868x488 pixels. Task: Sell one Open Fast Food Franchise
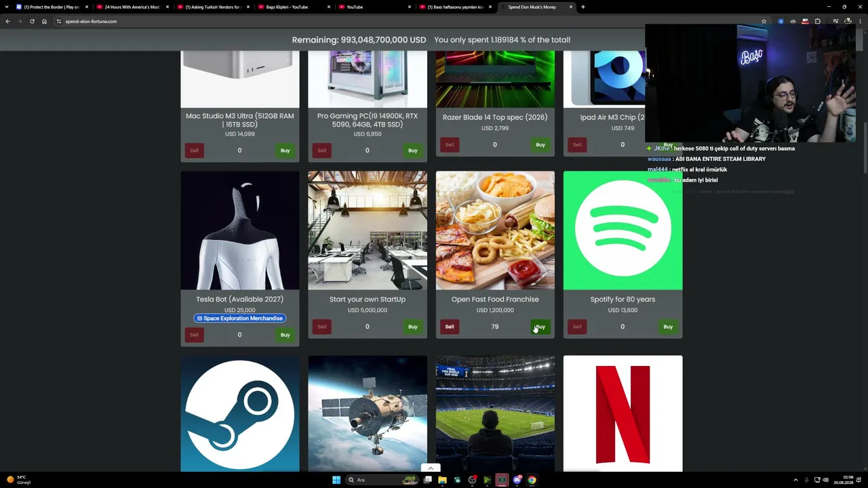click(x=449, y=327)
